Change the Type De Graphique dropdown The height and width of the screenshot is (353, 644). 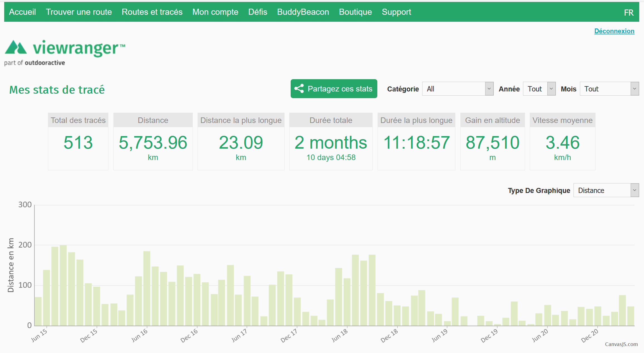(606, 190)
